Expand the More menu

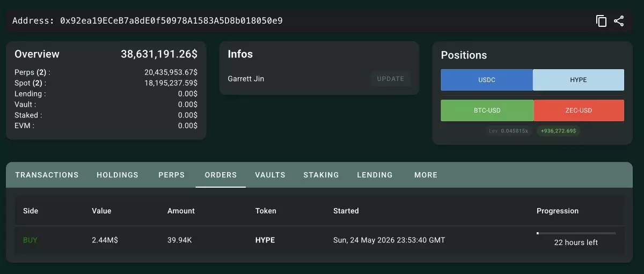[x=426, y=175]
